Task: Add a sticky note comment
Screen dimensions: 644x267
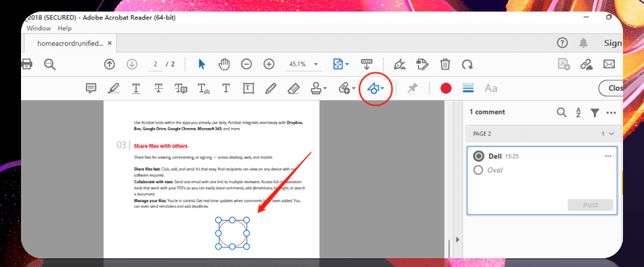Action: (x=91, y=88)
